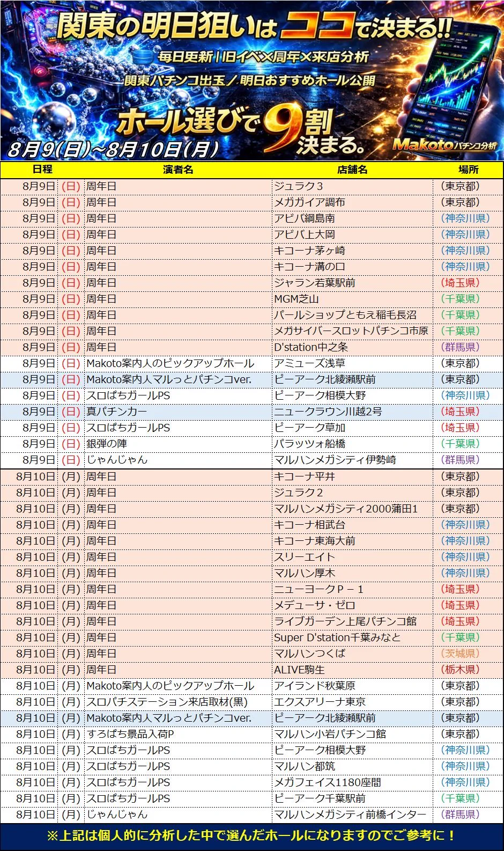Select store name Super D'station千葉みなと
The height and width of the screenshot is (851, 504).
coord(337,637)
